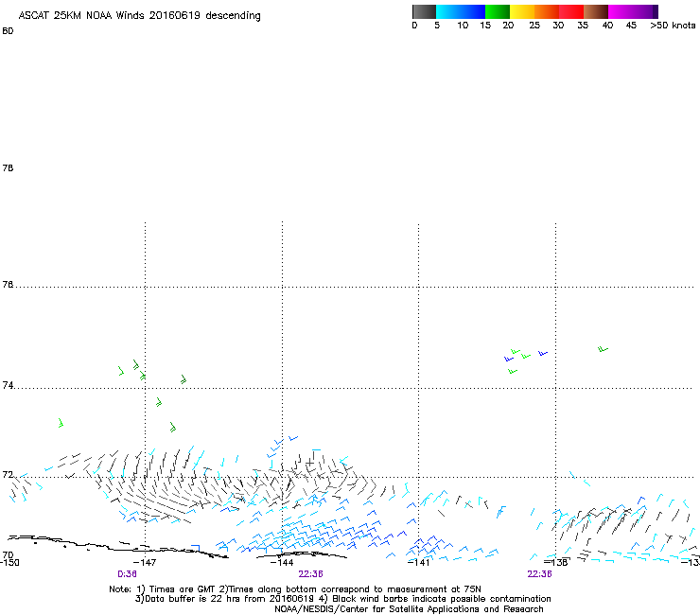Click the latitude label 72
Viewport: 700px width, 615px height.
coord(8,474)
